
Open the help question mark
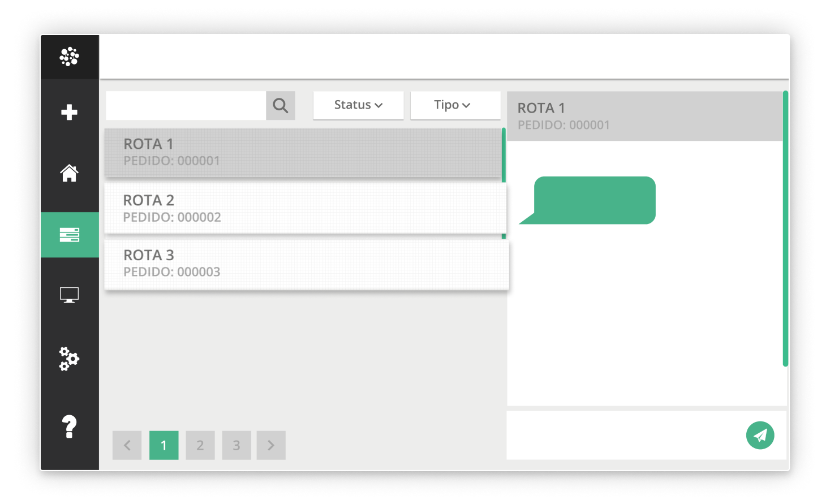click(x=69, y=427)
